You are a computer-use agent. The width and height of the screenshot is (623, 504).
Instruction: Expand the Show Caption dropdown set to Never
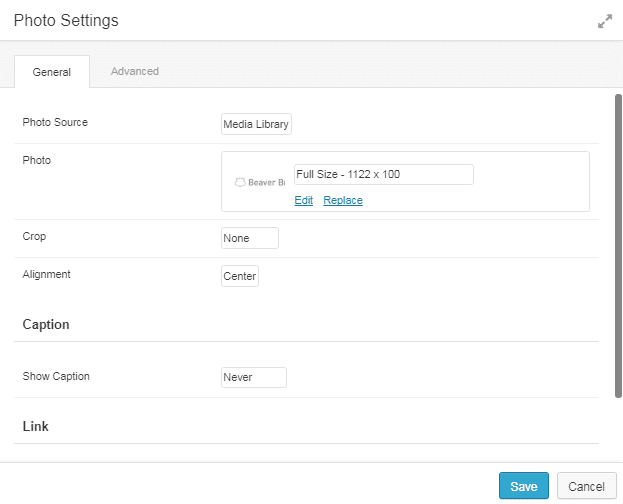pyautogui.click(x=253, y=377)
